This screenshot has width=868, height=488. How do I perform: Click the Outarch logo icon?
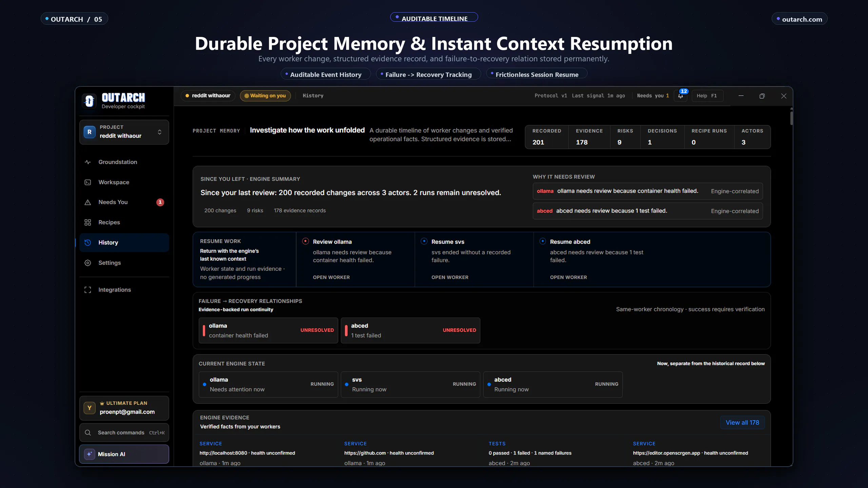click(89, 101)
